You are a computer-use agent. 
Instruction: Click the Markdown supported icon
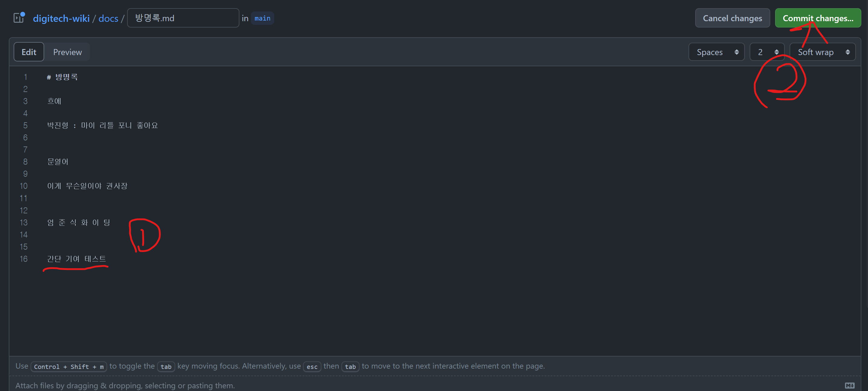850,385
